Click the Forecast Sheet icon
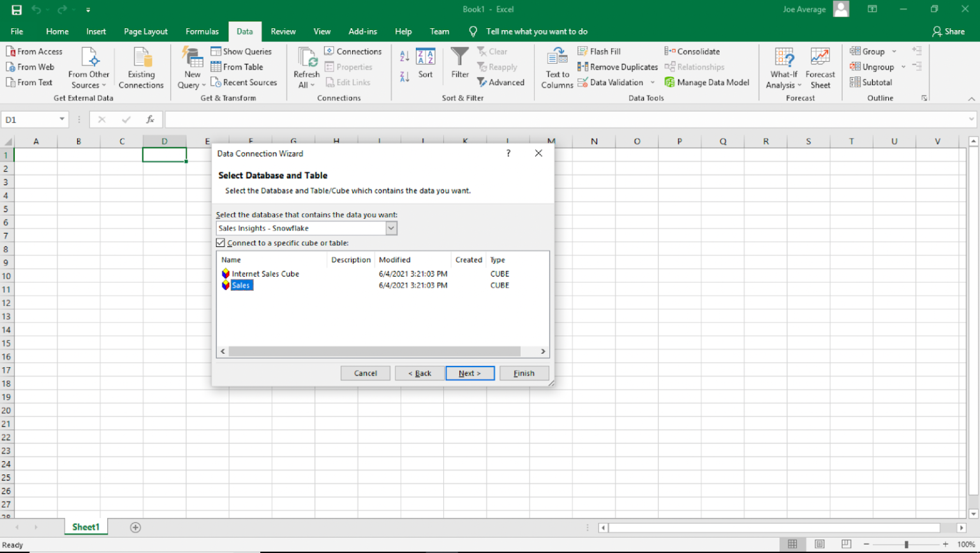This screenshot has height=553, width=980. point(820,57)
